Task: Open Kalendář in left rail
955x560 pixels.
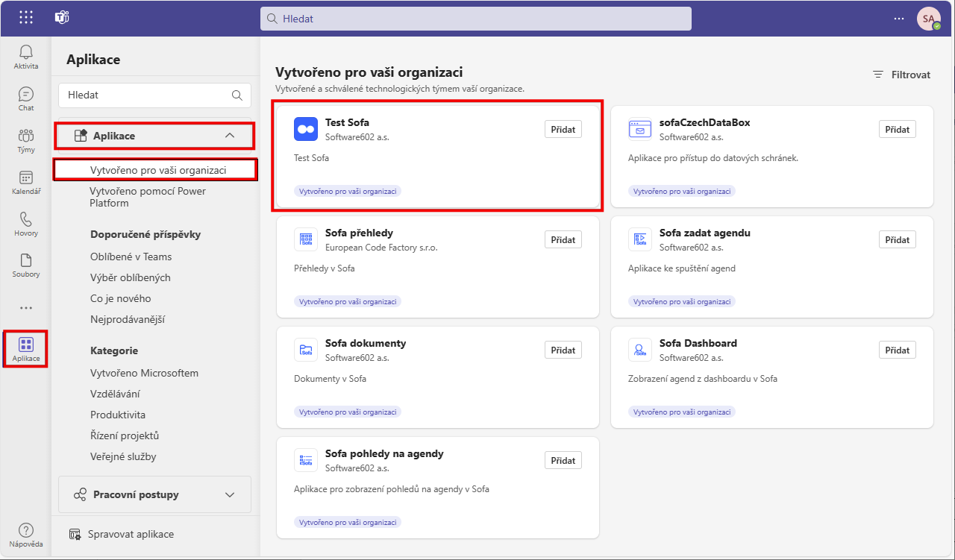Action: coord(26,182)
